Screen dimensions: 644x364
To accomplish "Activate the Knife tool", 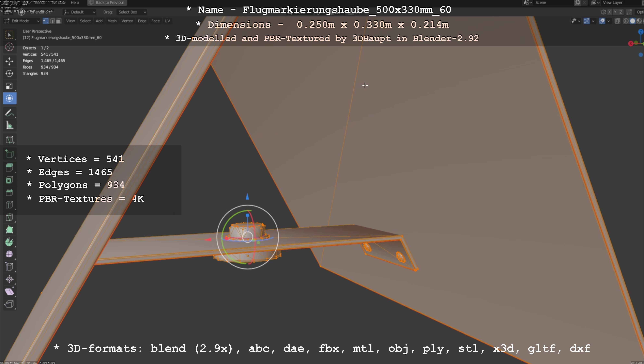I will click(9, 217).
